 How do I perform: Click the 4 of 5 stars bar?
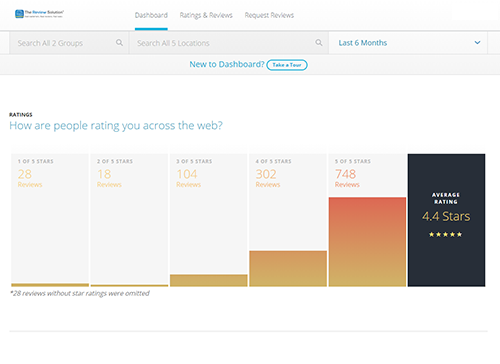(288, 269)
